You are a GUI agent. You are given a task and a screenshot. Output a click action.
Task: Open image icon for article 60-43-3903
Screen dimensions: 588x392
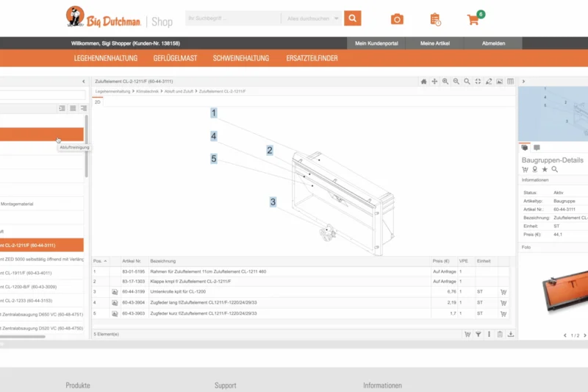point(115,313)
